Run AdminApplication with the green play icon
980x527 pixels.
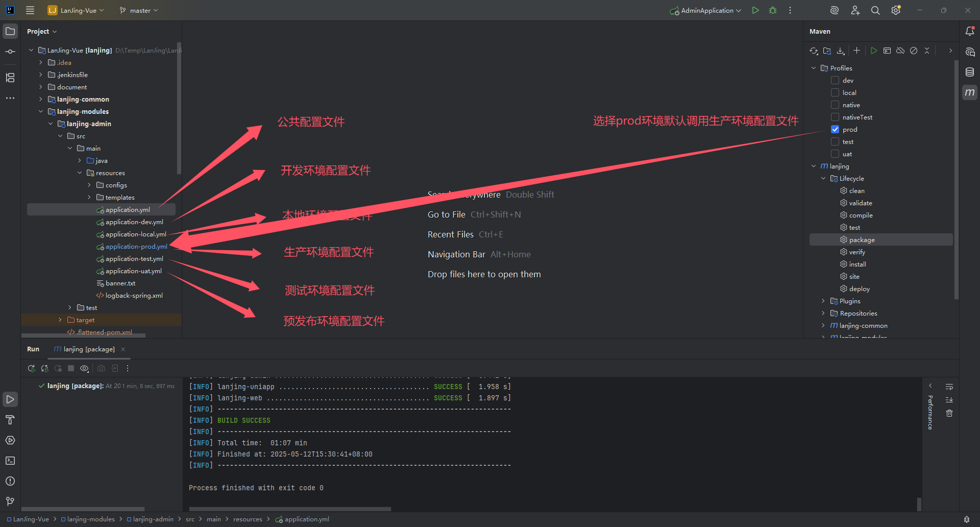pos(755,10)
